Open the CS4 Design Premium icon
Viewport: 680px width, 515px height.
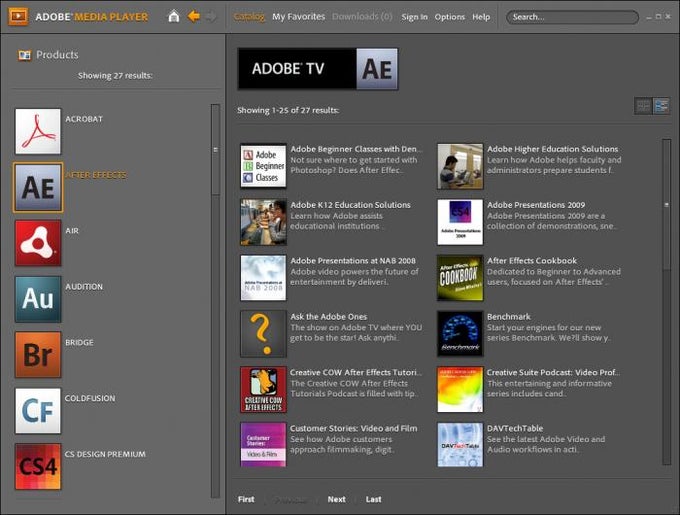pos(38,466)
